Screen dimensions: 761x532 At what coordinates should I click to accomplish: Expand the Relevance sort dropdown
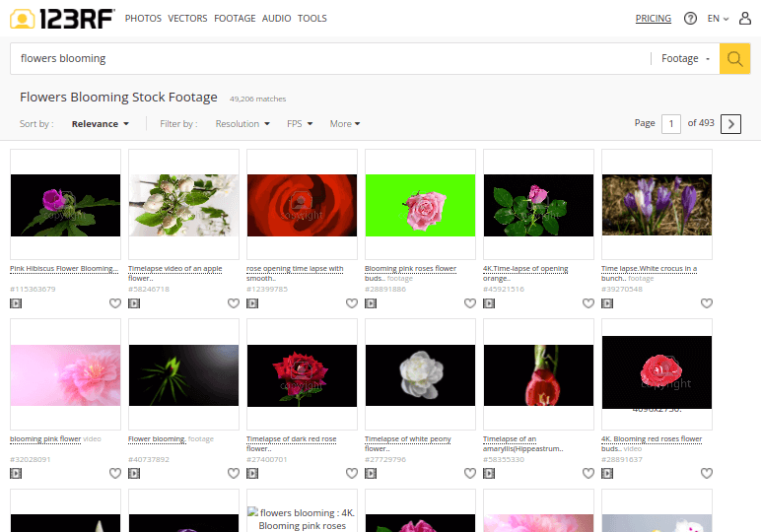101,124
